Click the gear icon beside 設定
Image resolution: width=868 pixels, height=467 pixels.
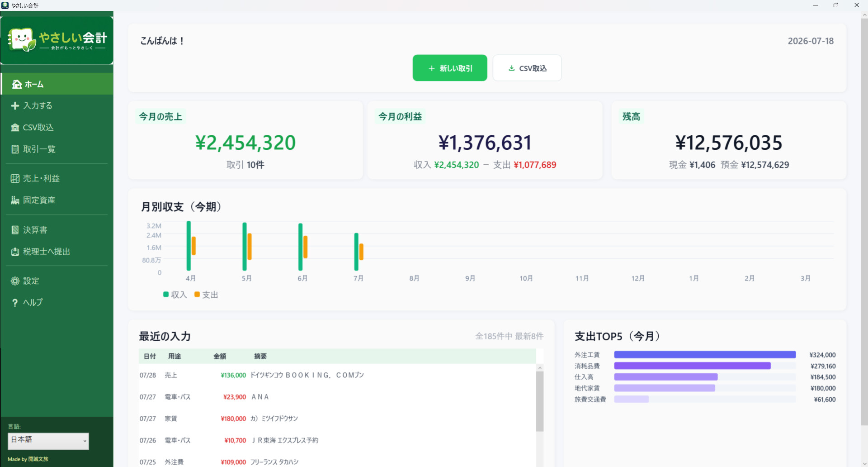tap(15, 281)
